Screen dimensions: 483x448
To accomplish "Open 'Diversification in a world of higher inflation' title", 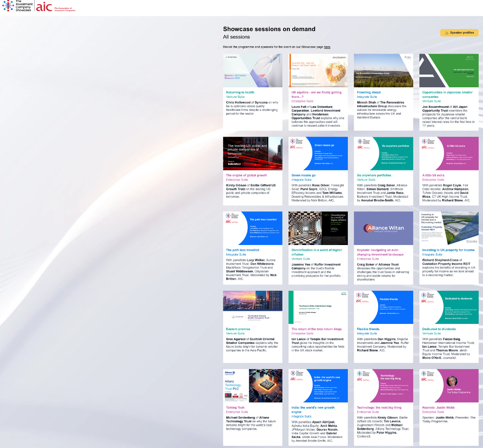I will [317, 252].
